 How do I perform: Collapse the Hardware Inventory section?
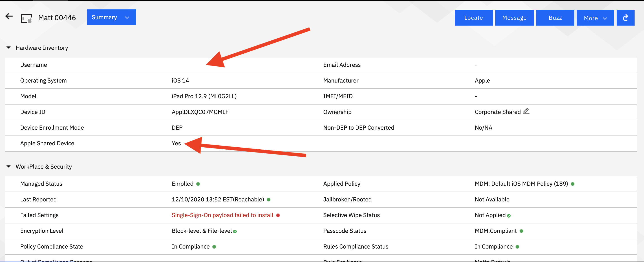tap(9, 48)
